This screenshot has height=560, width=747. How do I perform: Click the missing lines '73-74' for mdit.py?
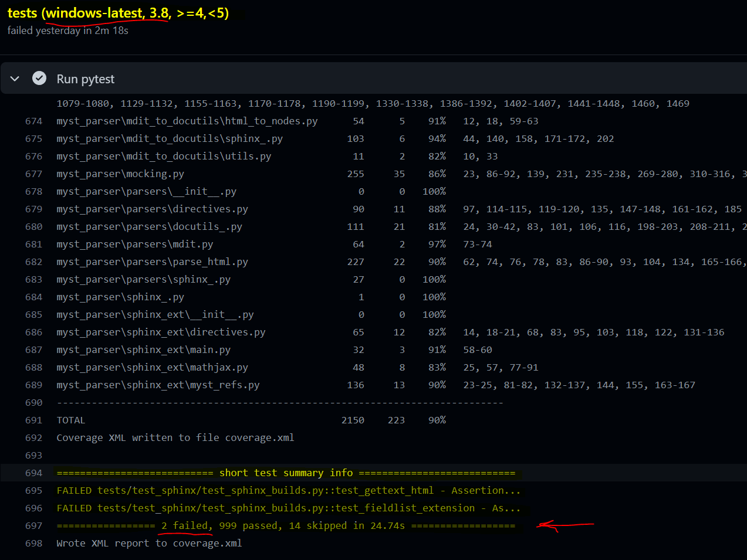[478, 245]
